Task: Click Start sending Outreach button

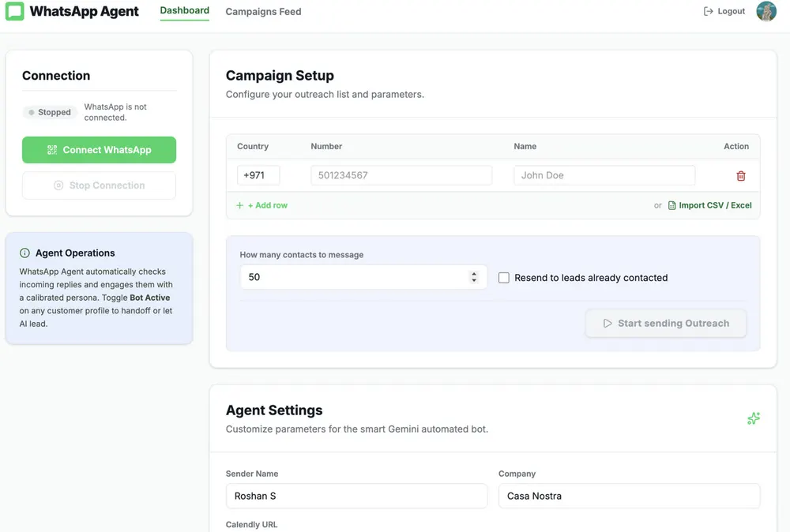Action: click(x=665, y=323)
